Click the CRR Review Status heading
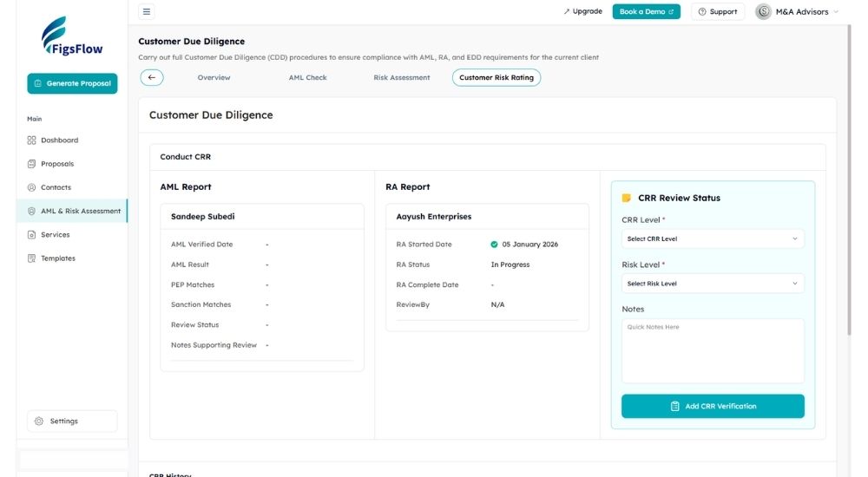 pyautogui.click(x=679, y=198)
